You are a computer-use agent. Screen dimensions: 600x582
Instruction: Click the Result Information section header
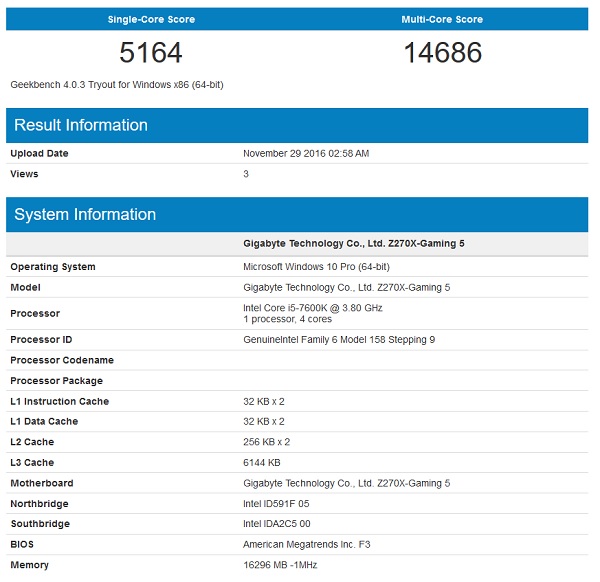297,126
